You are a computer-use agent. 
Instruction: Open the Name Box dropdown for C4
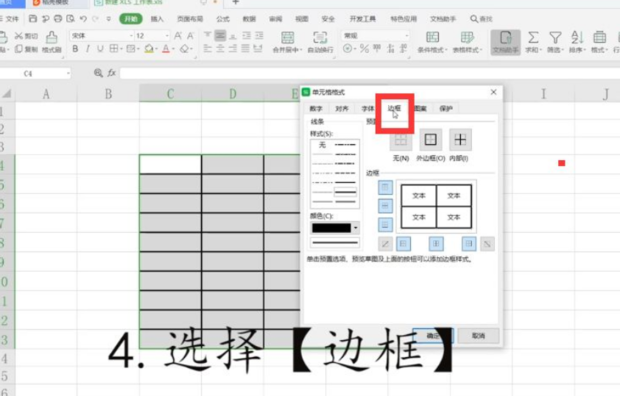pos(68,73)
